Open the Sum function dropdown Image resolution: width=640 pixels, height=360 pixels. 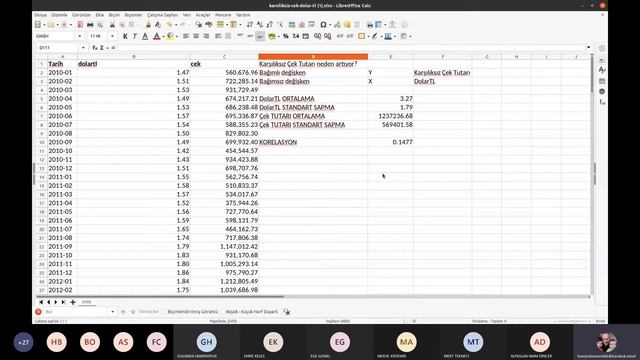click(x=107, y=48)
